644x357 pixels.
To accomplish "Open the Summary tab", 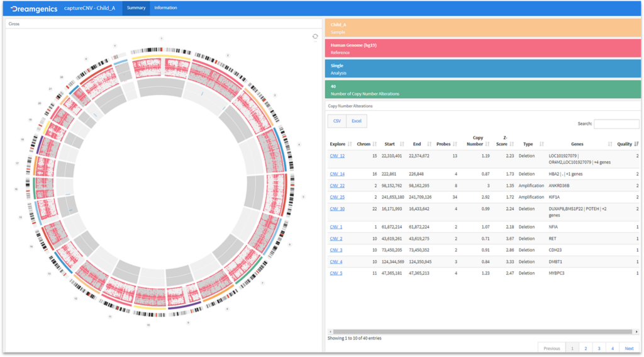I will [x=136, y=8].
